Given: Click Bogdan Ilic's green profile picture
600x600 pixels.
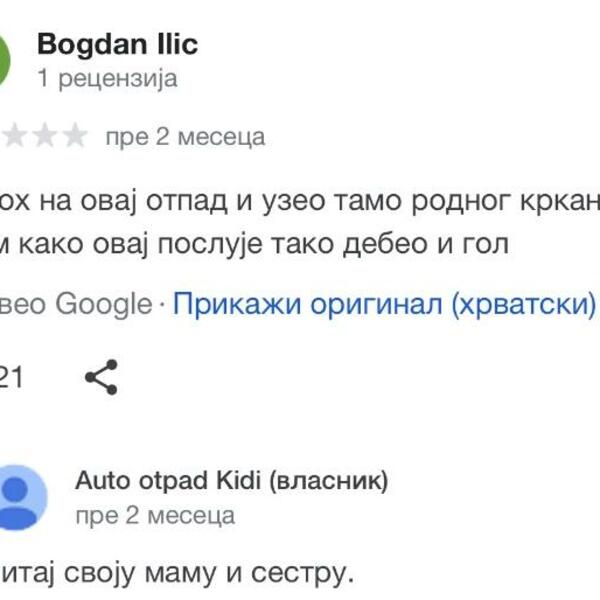Looking at the screenshot, I should 8,58.
